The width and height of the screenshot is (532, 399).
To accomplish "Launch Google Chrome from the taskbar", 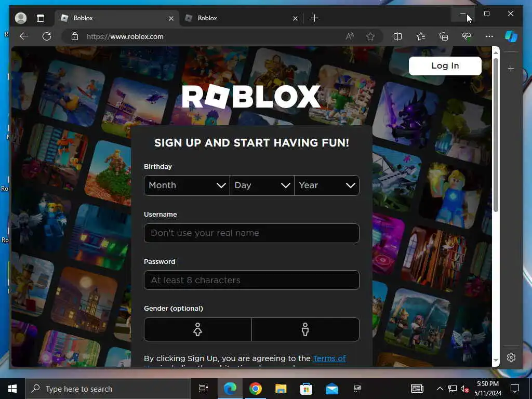I will point(256,389).
